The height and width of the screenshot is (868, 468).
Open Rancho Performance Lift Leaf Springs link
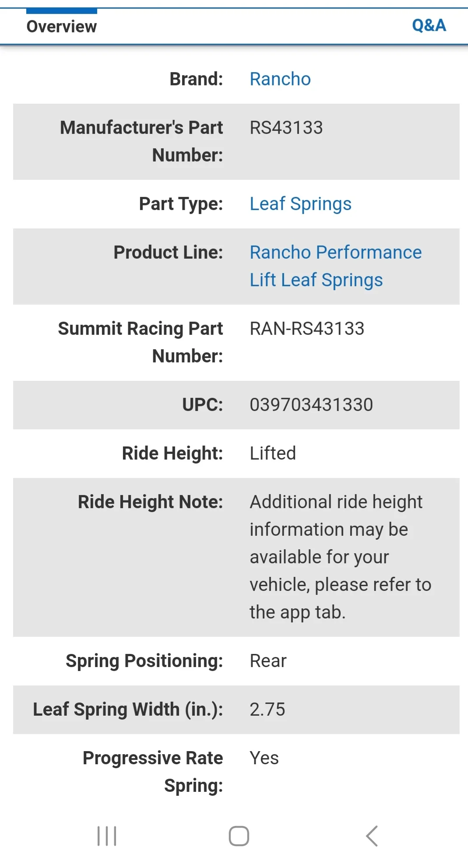[335, 266]
